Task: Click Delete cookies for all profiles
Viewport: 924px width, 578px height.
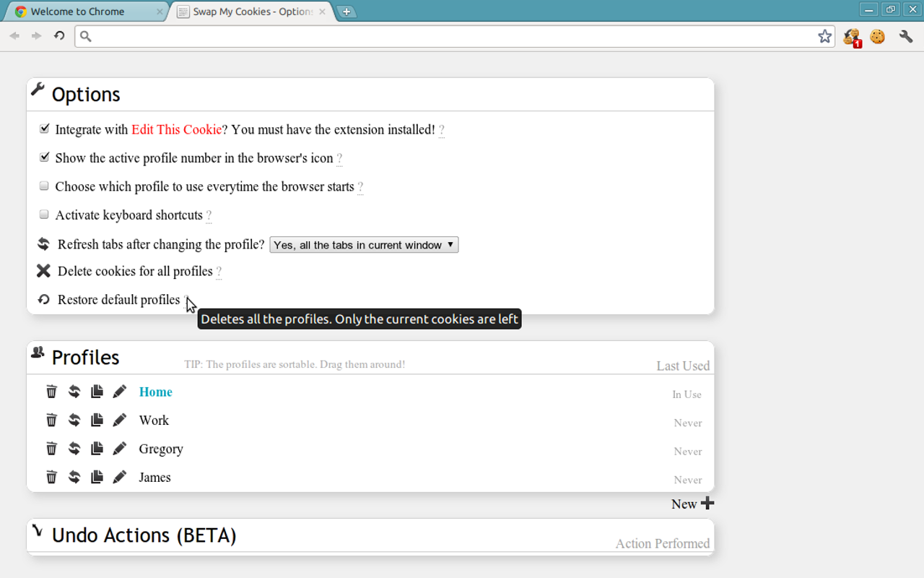Action: point(135,271)
